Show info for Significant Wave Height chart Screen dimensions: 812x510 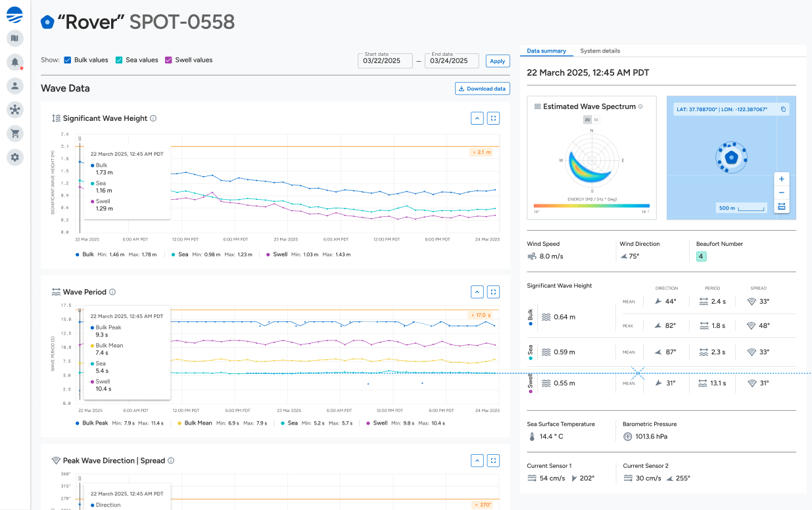(x=153, y=118)
